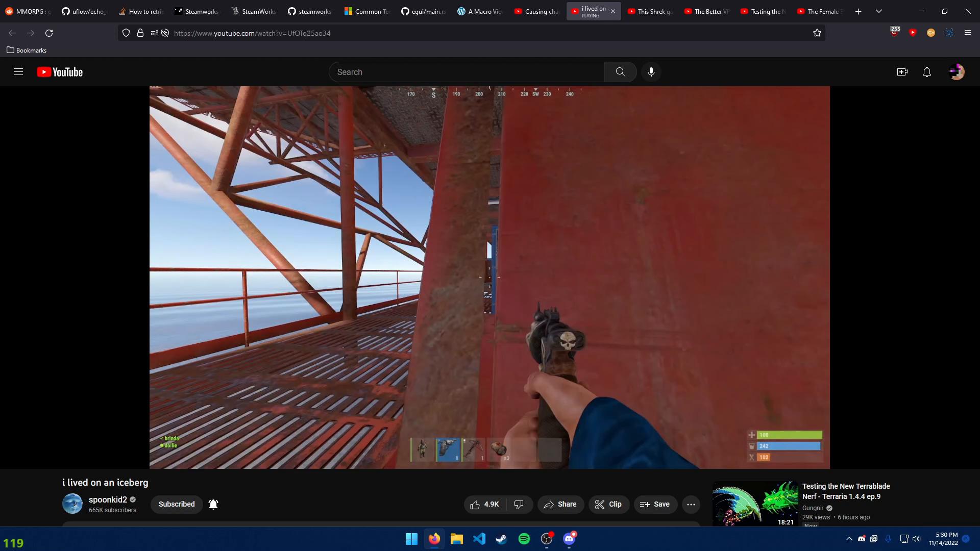Open the orange circular extension icon
980x551 pixels.
click(931, 33)
